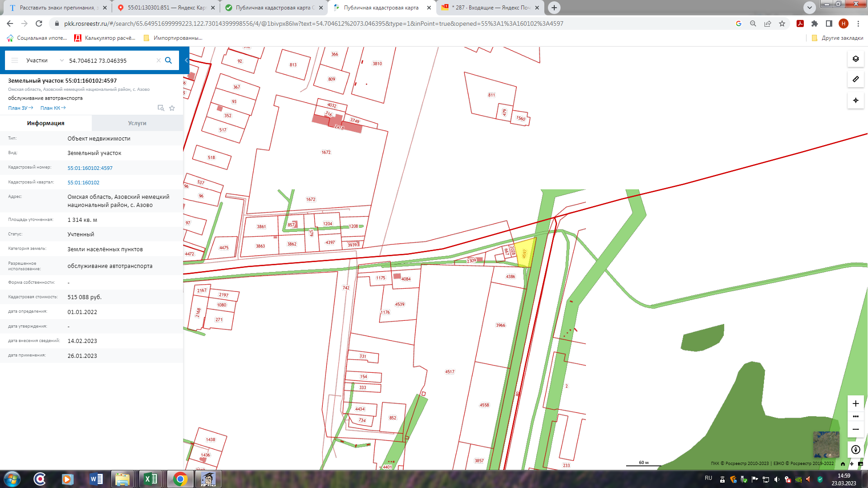This screenshot has width=868, height=488.
Task: Select the ruler measurement tool
Action: click(855, 80)
